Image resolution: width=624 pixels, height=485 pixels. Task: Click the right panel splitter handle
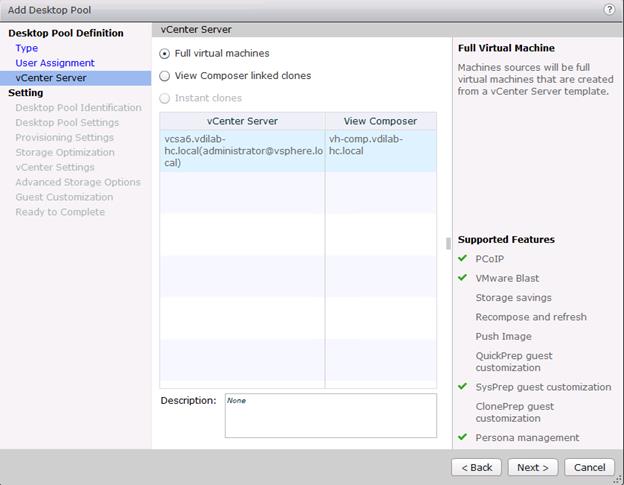tap(448, 243)
